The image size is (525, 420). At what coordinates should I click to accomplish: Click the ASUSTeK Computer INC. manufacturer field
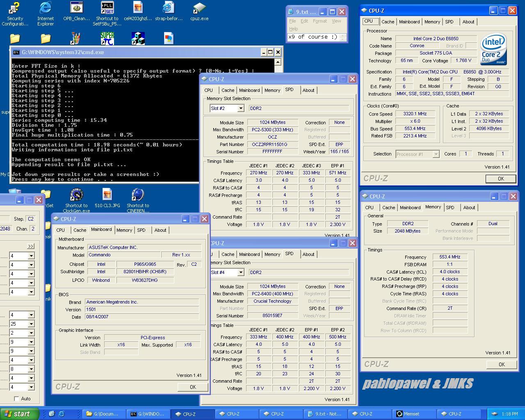pyautogui.click(x=144, y=247)
